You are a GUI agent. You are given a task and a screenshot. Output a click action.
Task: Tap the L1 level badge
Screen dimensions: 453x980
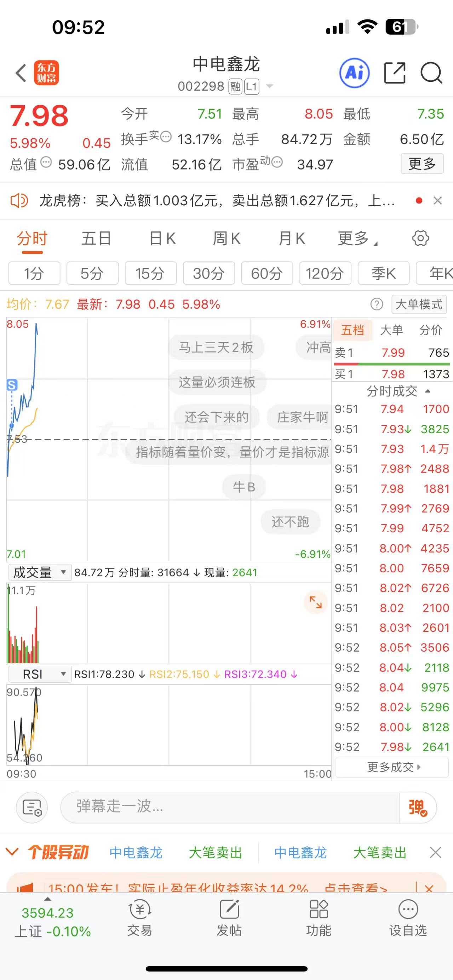pos(251,87)
